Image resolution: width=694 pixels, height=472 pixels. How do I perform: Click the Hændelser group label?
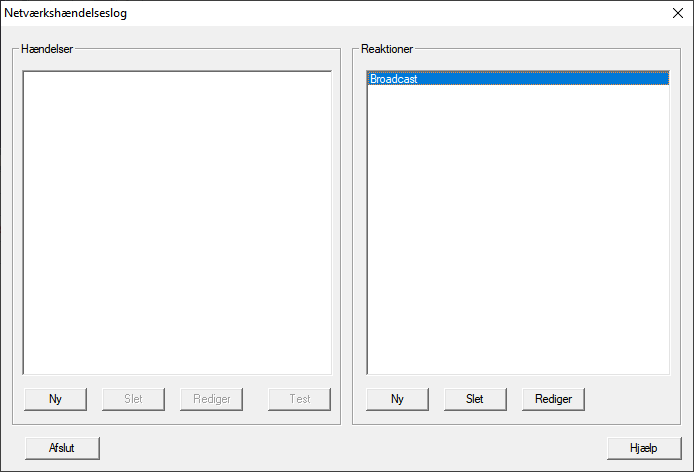(47, 48)
